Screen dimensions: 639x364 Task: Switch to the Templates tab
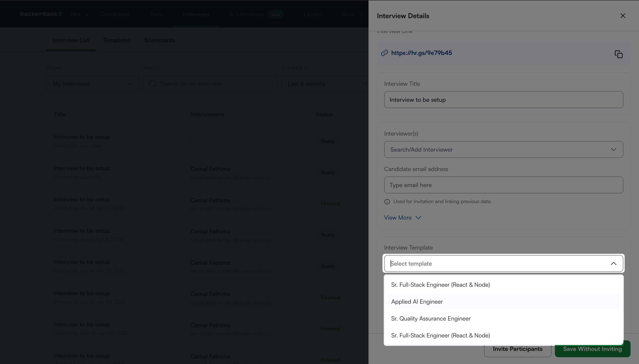click(x=116, y=40)
